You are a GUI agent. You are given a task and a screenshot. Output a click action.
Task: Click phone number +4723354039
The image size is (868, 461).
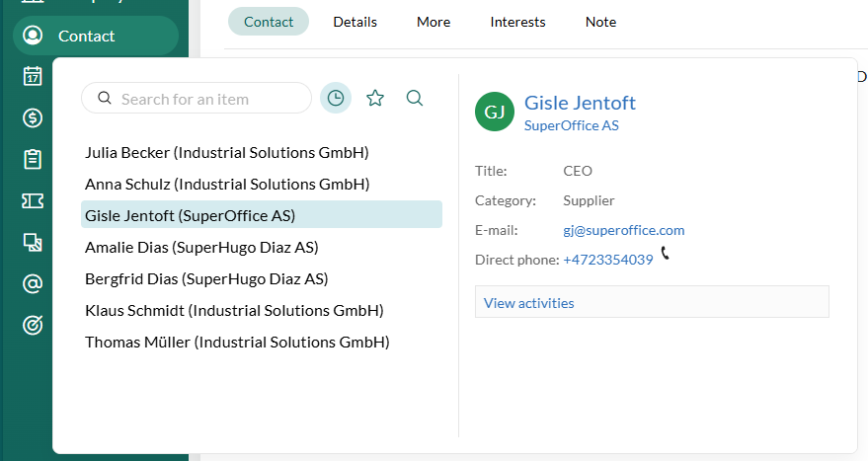click(x=608, y=260)
